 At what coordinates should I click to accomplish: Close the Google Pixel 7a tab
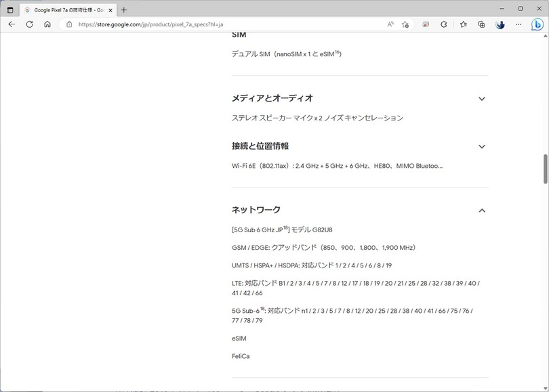click(110, 10)
